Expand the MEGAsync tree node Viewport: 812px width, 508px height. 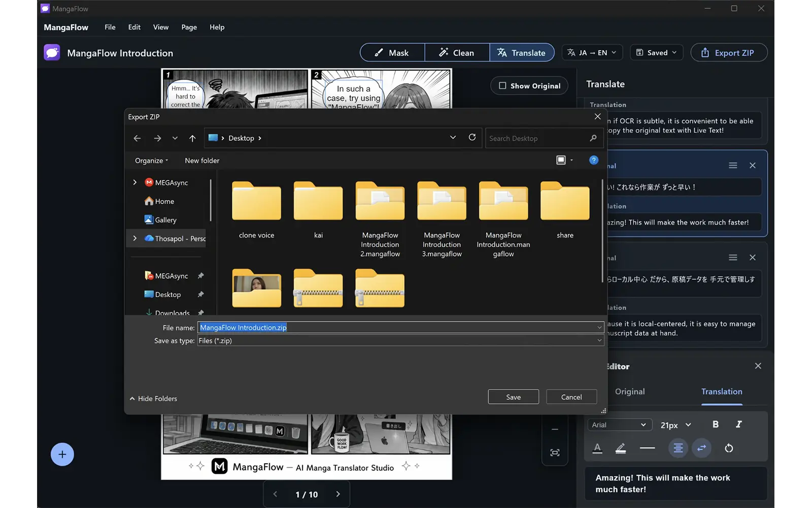134,182
